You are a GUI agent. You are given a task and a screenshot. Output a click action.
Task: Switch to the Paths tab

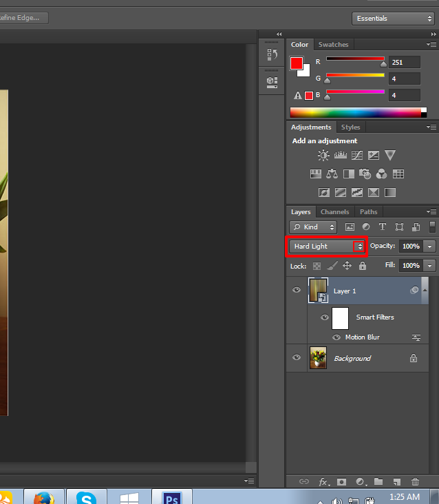[368, 212]
